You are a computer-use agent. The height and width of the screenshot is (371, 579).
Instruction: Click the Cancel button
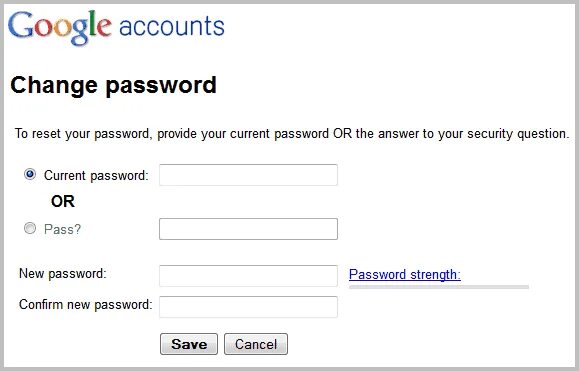click(256, 344)
